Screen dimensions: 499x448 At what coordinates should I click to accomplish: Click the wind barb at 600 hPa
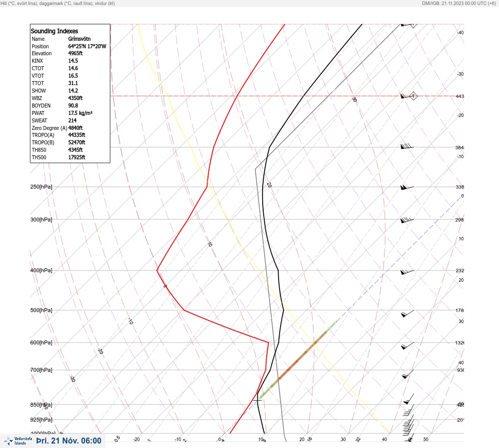pyautogui.click(x=407, y=345)
